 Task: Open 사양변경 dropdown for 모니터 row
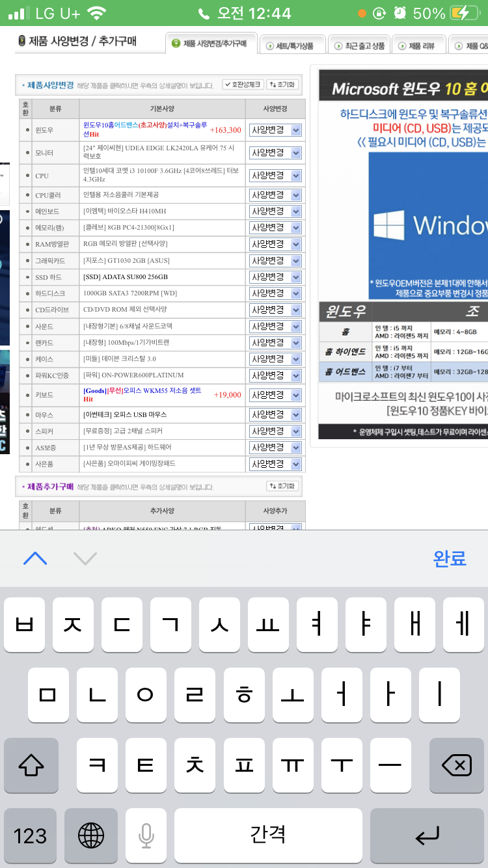tap(275, 153)
